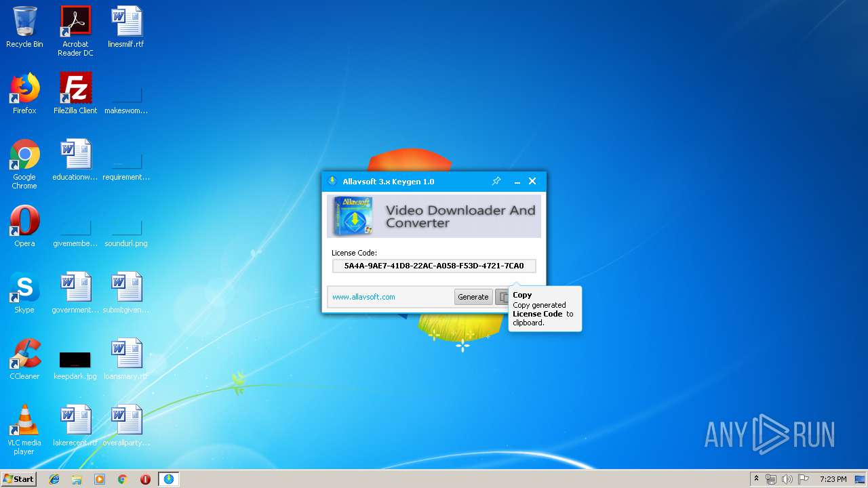Click the Generate button
Screen dimensions: 868x488
point(473,297)
